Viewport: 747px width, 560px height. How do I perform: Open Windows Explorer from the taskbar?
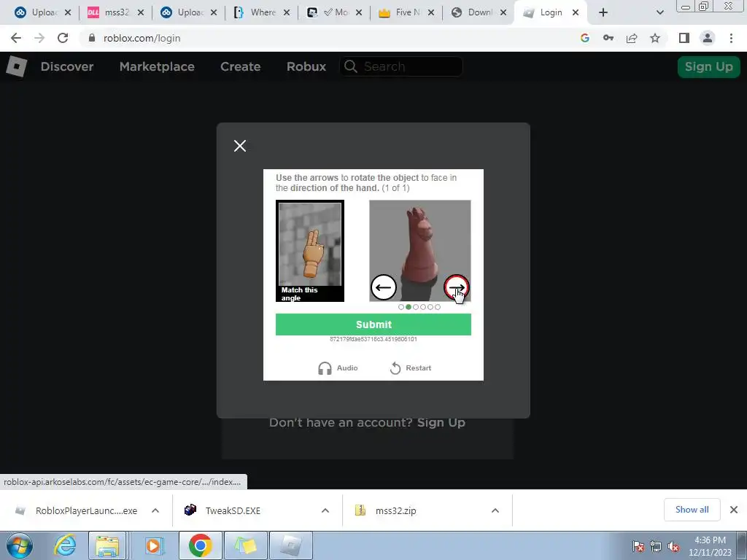point(107,545)
